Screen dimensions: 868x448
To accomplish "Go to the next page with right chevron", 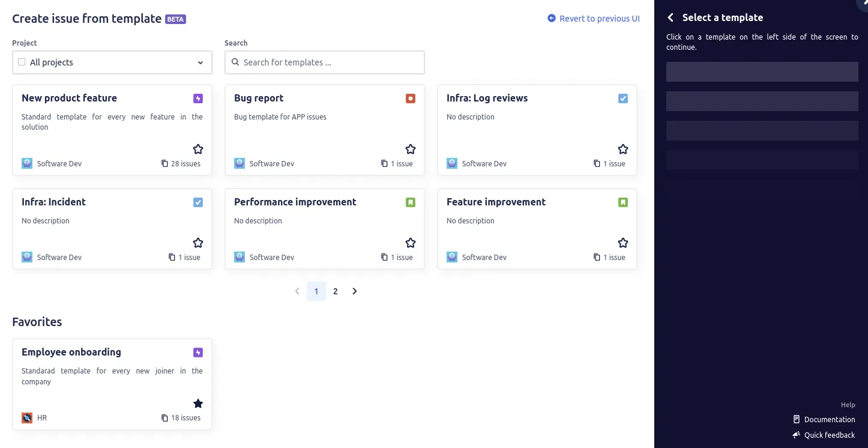I will (x=355, y=291).
